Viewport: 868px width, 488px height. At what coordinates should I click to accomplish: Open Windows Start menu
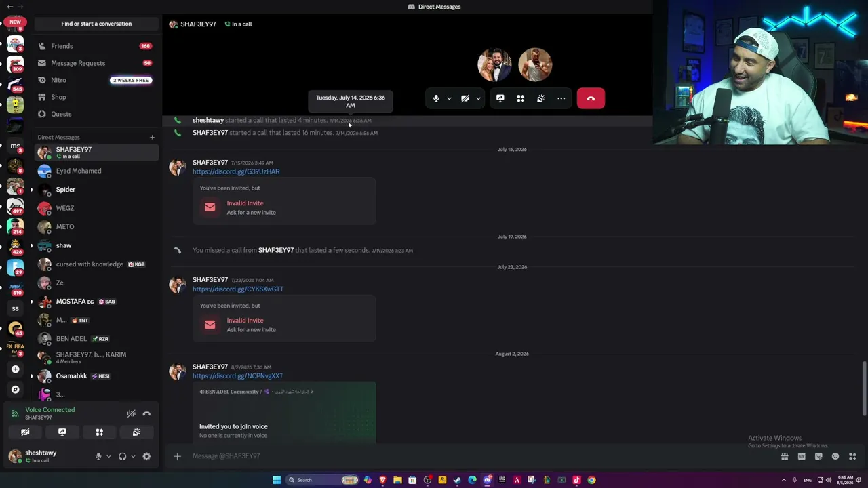point(277,480)
